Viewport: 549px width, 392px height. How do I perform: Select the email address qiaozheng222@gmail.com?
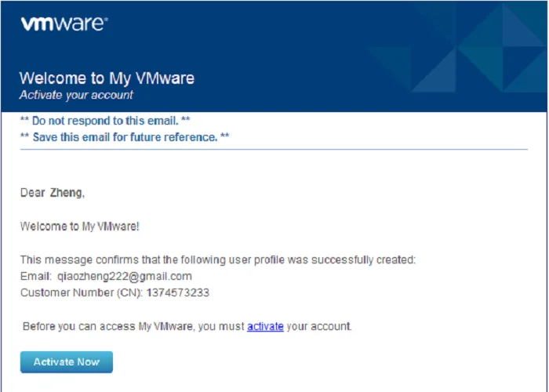pyautogui.click(x=125, y=276)
